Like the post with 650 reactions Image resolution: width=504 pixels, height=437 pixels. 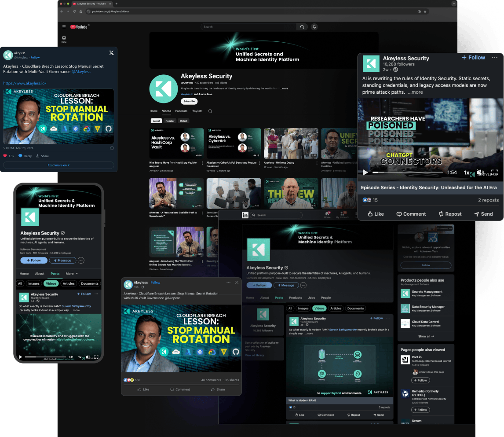pyautogui.click(x=143, y=390)
